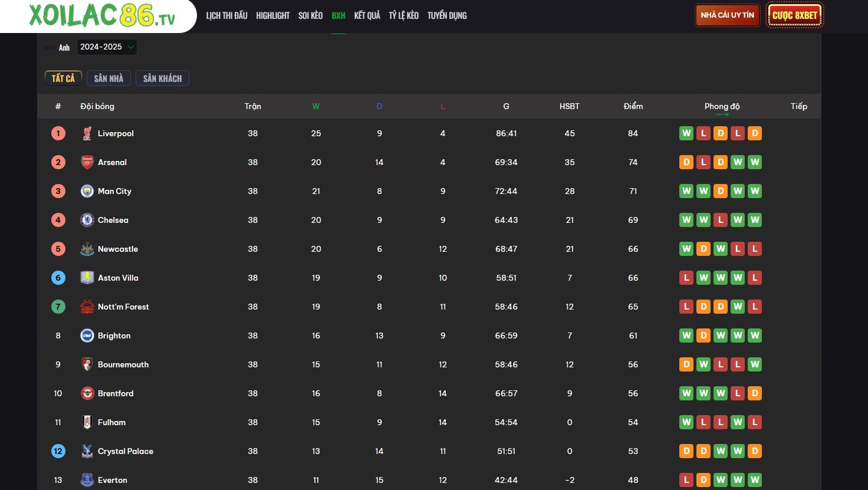Click the CƯỢC 8XBET button
Image resolution: width=868 pixels, height=490 pixels.
coord(795,15)
